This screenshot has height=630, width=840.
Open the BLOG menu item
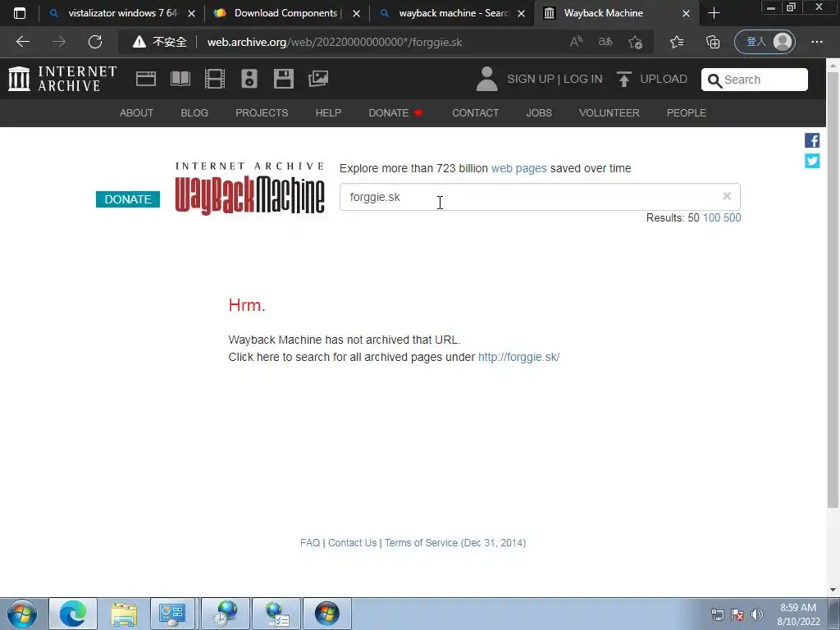click(194, 113)
